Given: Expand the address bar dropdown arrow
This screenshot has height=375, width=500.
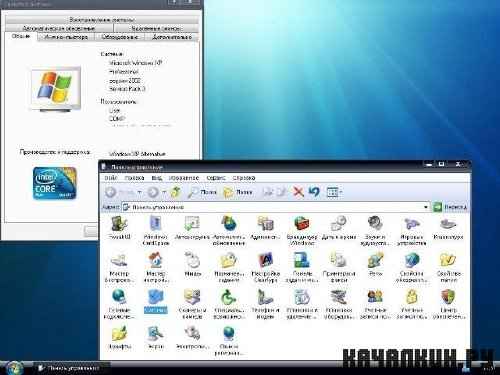Looking at the screenshot, I should coord(426,207).
